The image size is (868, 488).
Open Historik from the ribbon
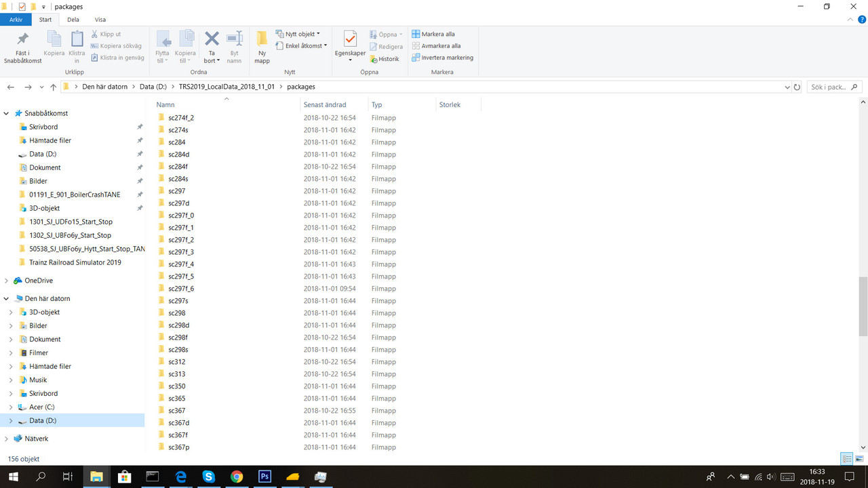tap(385, 59)
